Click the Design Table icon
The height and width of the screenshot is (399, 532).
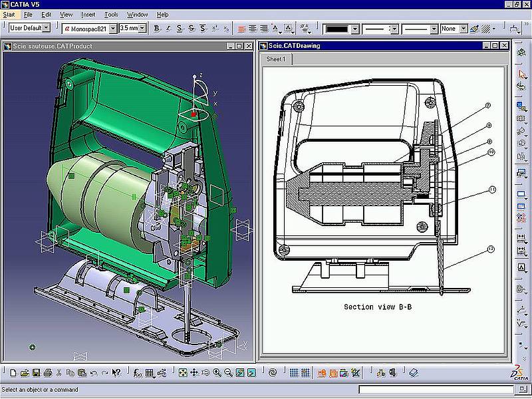pos(150,373)
